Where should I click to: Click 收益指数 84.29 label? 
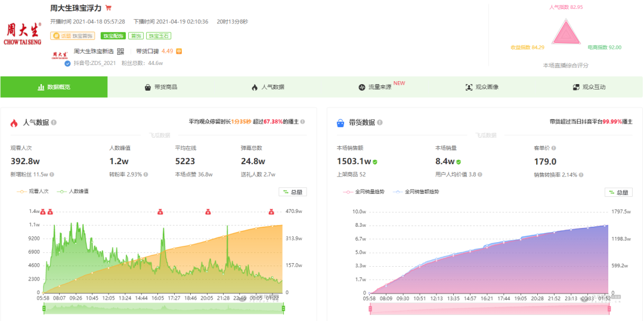[x=527, y=47]
